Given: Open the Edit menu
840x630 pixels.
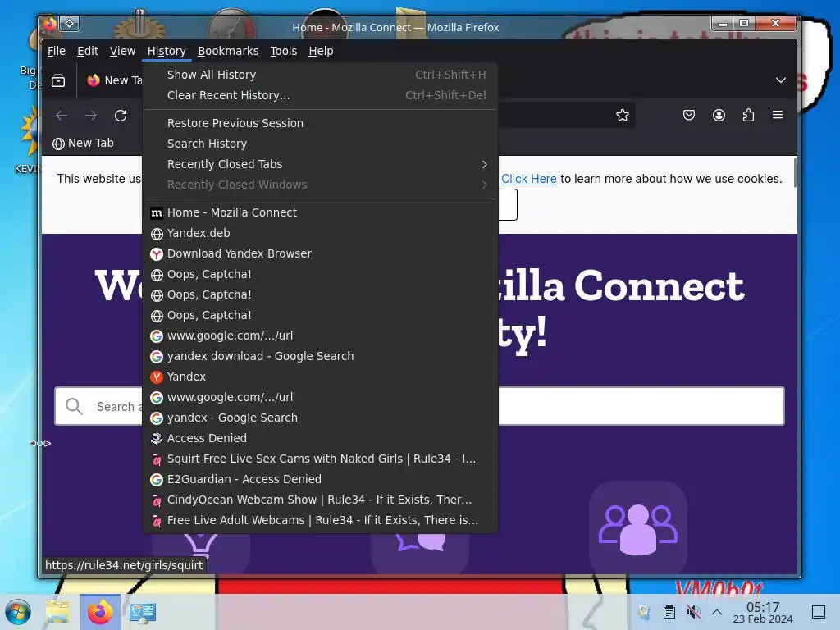Looking at the screenshot, I should [87, 51].
